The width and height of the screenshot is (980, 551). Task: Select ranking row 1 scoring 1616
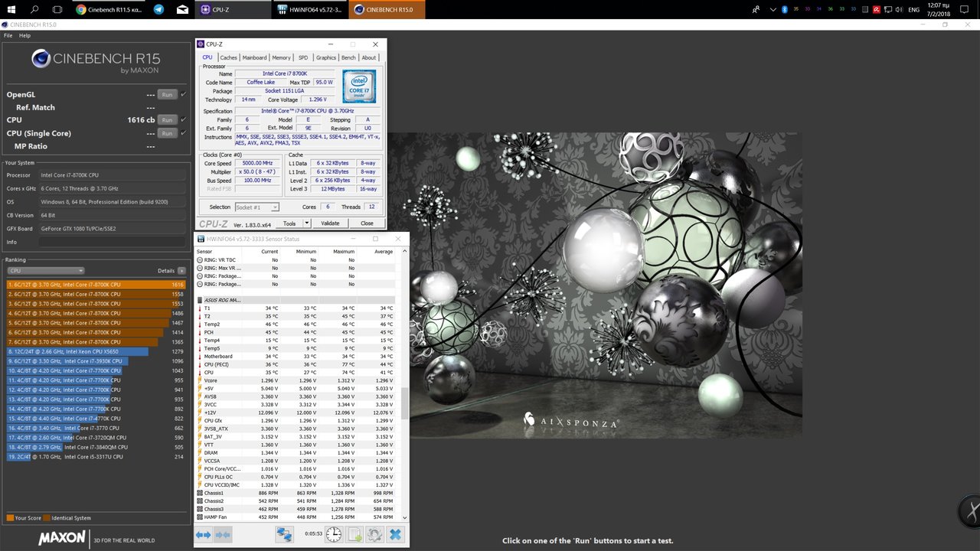(x=96, y=285)
